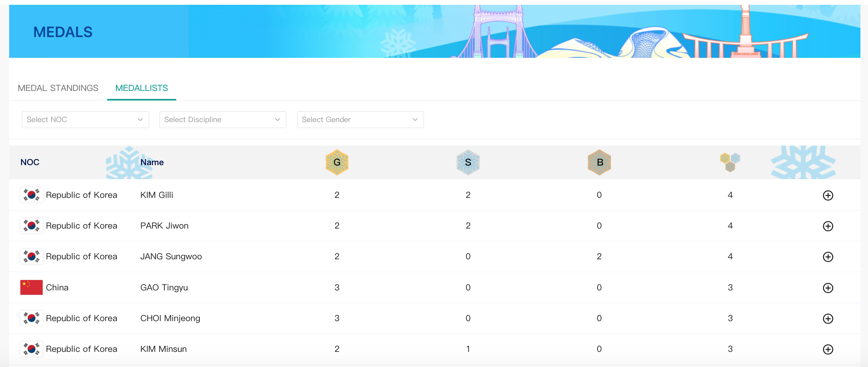The width and height of the screenshot is (868, 367).
Task: Click the name CHOI Minjeong
Action: (x=170, y=318)
